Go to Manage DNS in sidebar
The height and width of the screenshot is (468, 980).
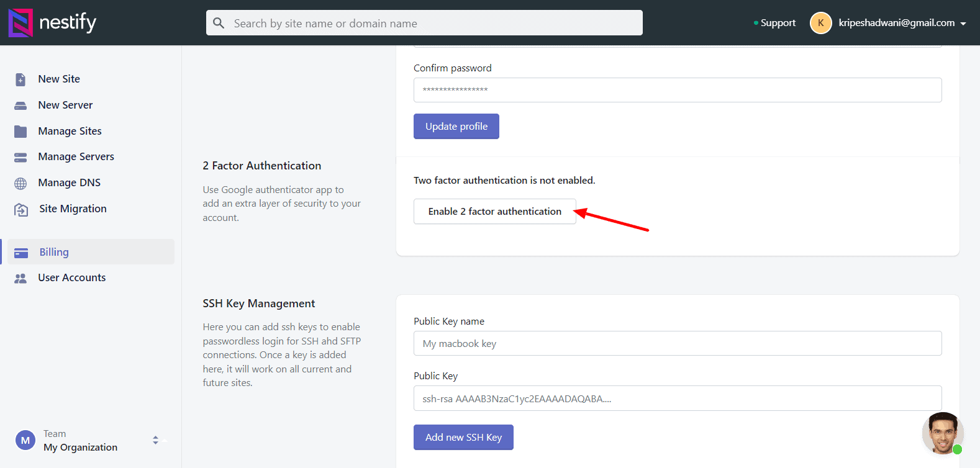tap(69, 182)
